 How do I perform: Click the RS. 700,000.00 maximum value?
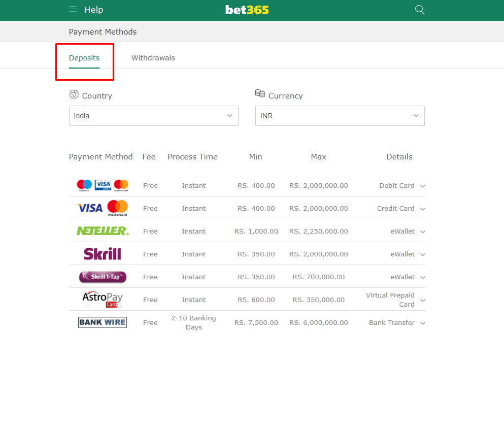(x=319, y=277)
